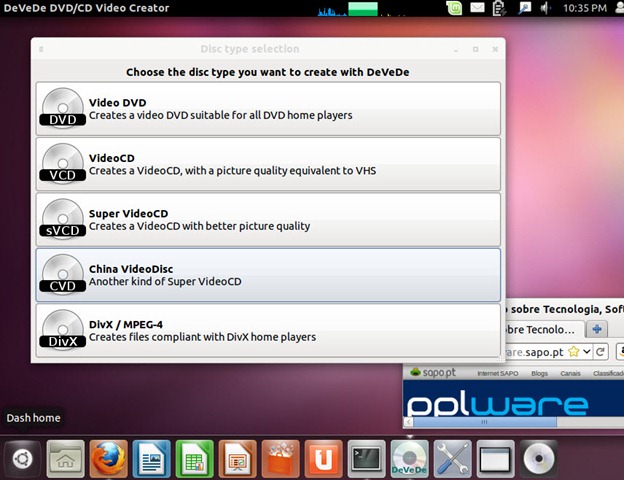Open Ubuntu Software Center in the dock
624x480 pixels.
click(280, 459)
